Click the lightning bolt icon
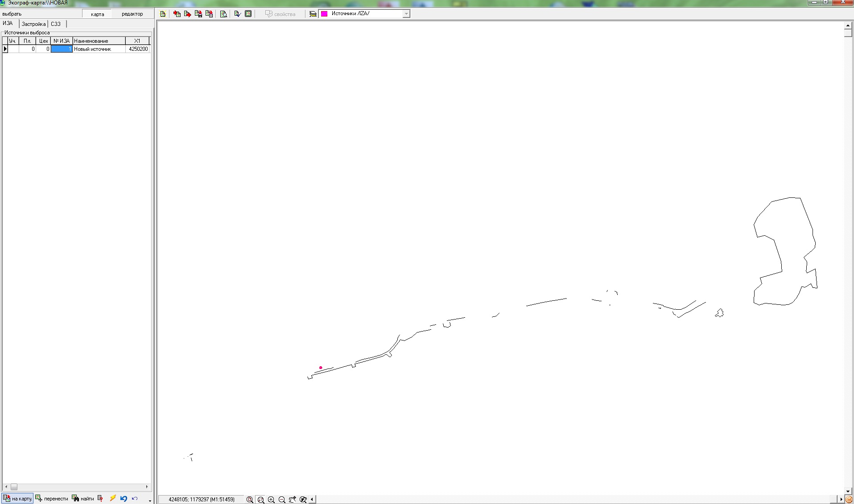This screenshot has width=854, height=504. (x=113, y=498)
